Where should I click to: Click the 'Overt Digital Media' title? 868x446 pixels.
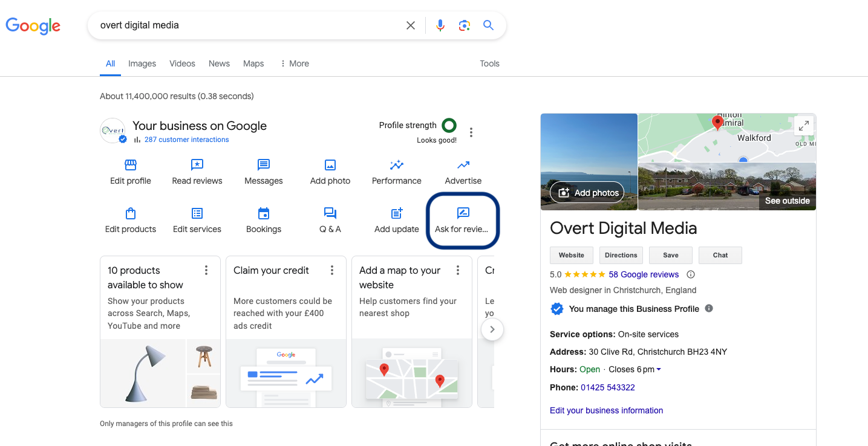click(x=624, y=228)
